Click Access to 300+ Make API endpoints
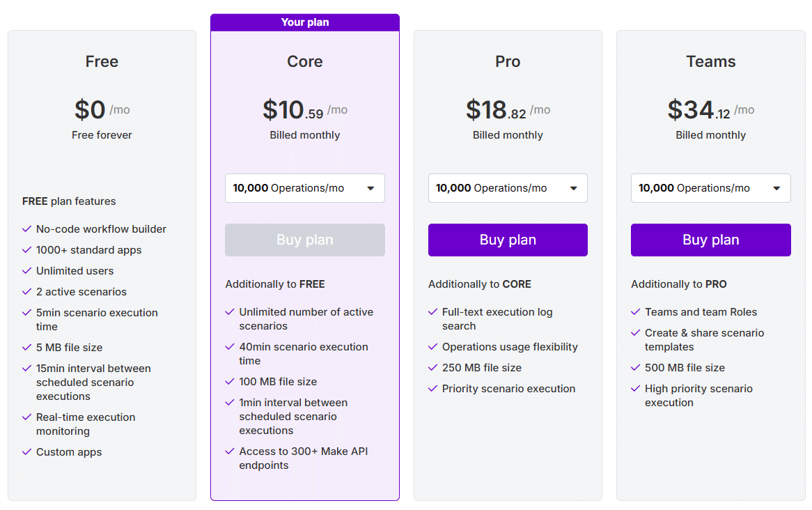This screenshot has height=510, width=812. 304,458
